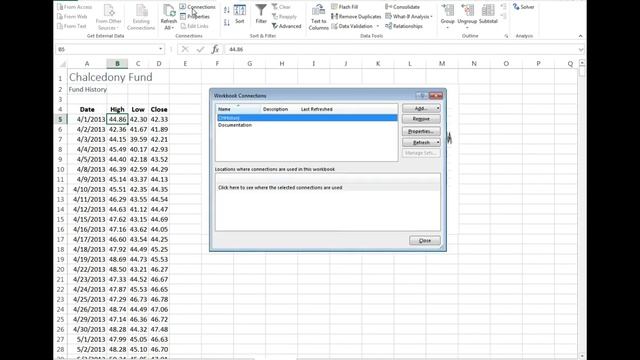The image size is (640, 360).
Task: Click the formula bar cancel X
Action: (185, 49)
